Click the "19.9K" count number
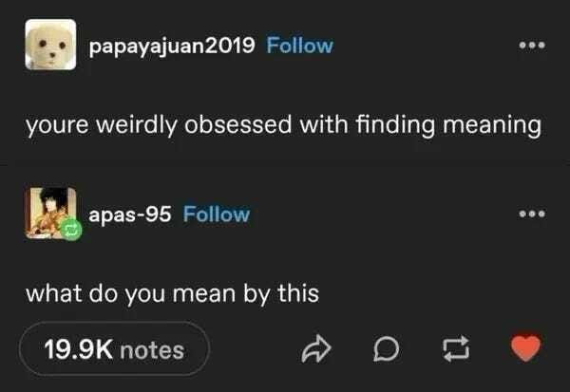The height and width of the screenshot is (392, 570). (79, 349)
